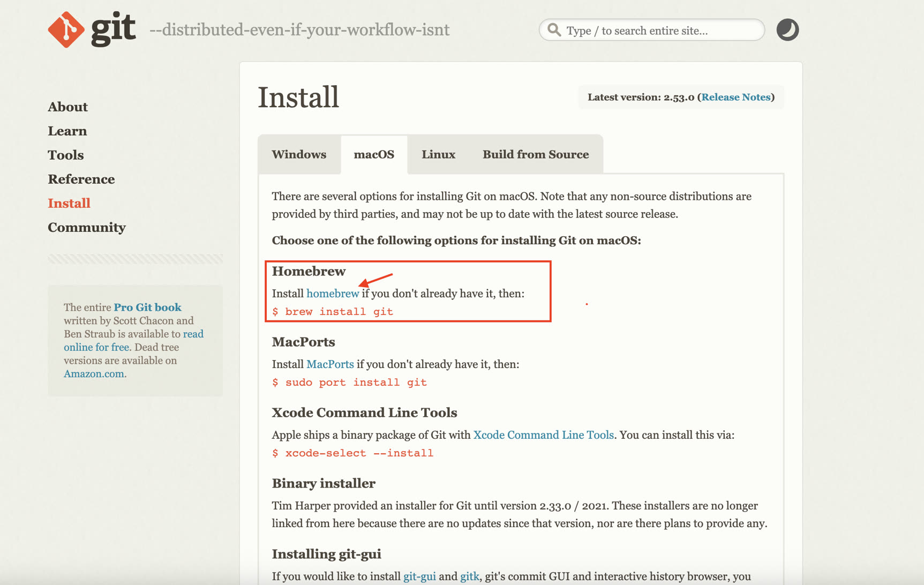This screenshot has width=924, height=585.
Task: Click the homebrew hyperlink
Action: pos(333,293)
